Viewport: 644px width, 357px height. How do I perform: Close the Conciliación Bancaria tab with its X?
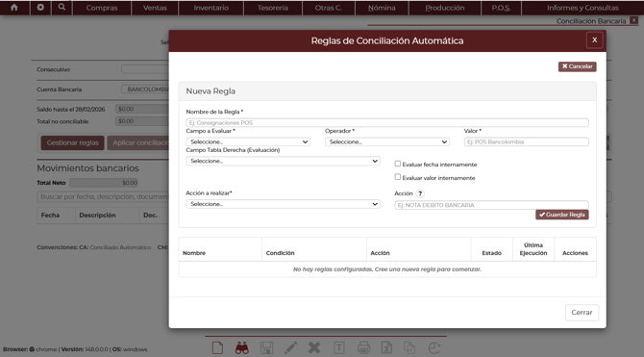(x=633, y=20)
